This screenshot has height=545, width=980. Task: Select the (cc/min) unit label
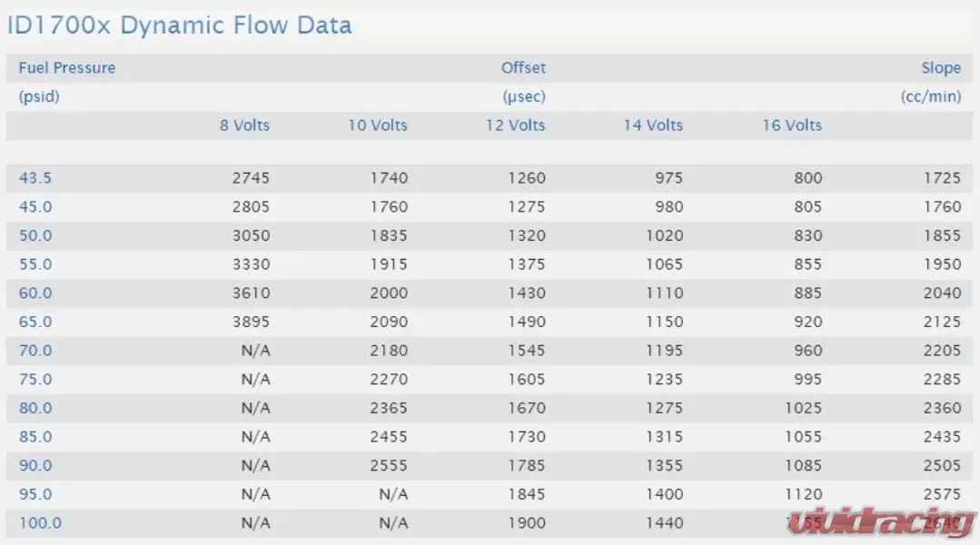(x=931, y=97)
